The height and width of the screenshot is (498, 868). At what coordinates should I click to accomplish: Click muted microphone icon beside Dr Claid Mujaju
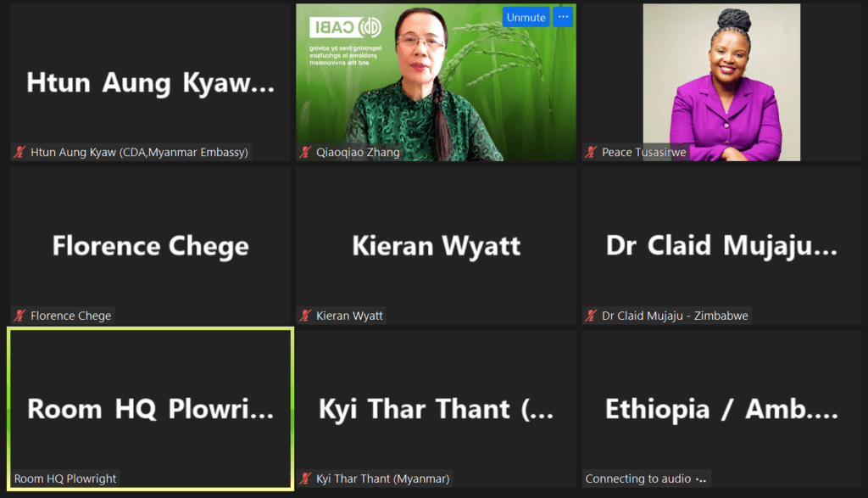pyautogui.click(x=591, y=316)
